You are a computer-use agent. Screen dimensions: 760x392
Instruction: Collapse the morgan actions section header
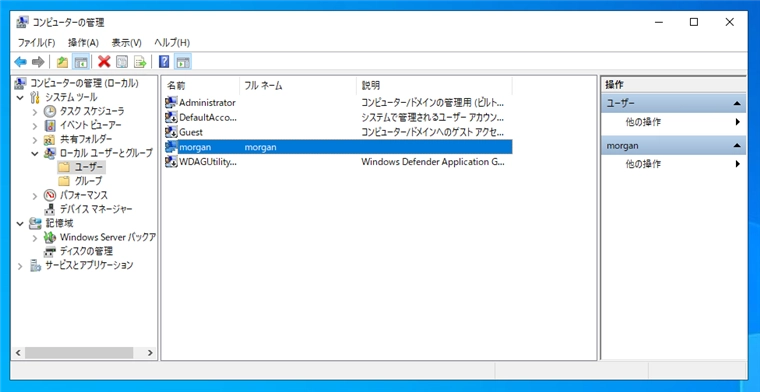[673, 145]
